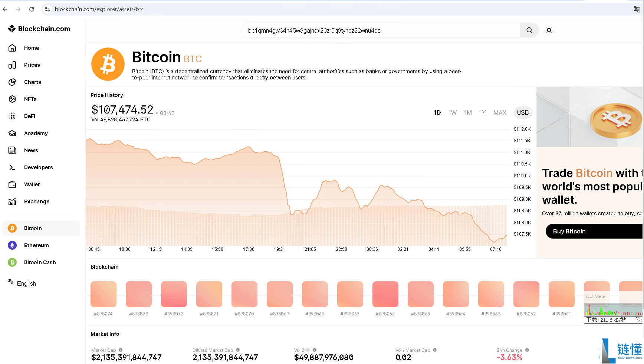Screen dimensions: 644x364
Task: Open the Academy link text
Action: pos(36,133)
